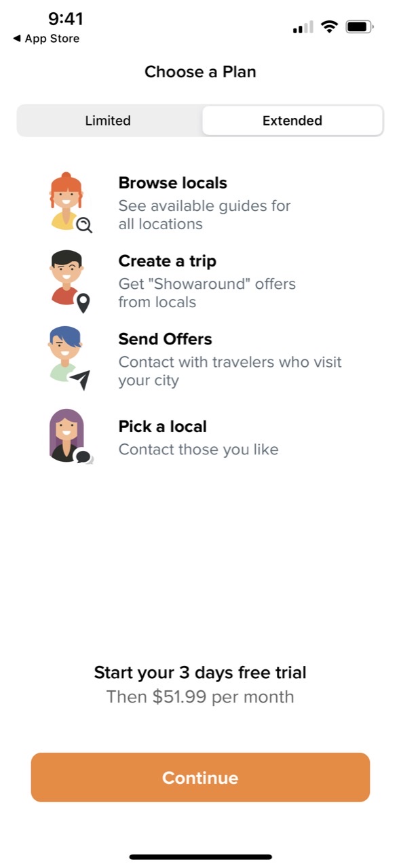Tap the purple-haired Pick a local avatar
401x868 pixels.
point(66,435)
